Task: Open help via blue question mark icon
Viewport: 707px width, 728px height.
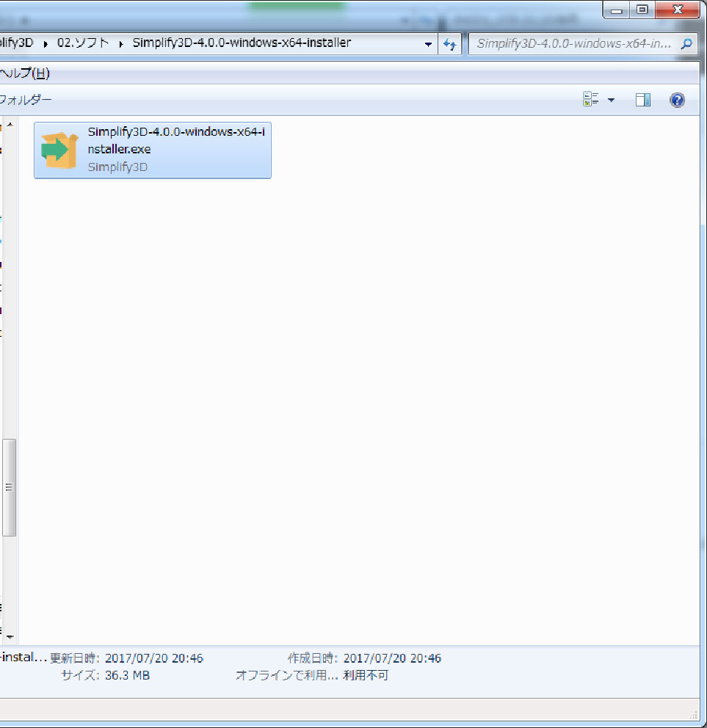Action: click(677, 100)
